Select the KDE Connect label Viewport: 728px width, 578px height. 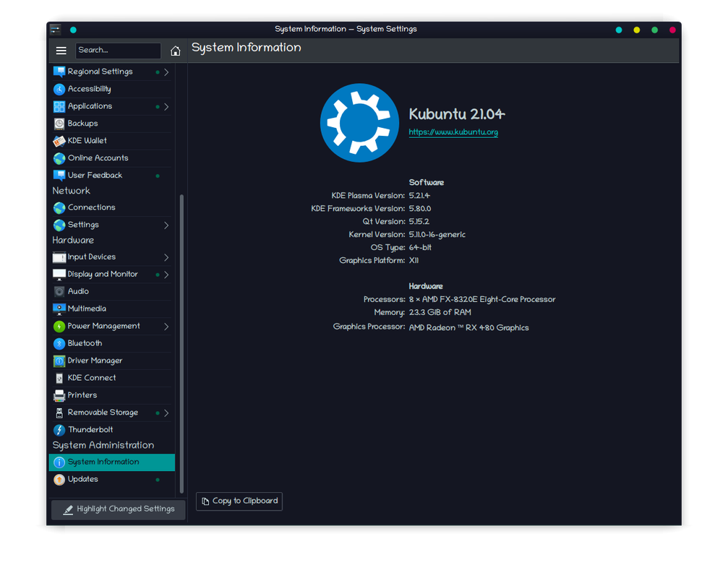(92, 378)
